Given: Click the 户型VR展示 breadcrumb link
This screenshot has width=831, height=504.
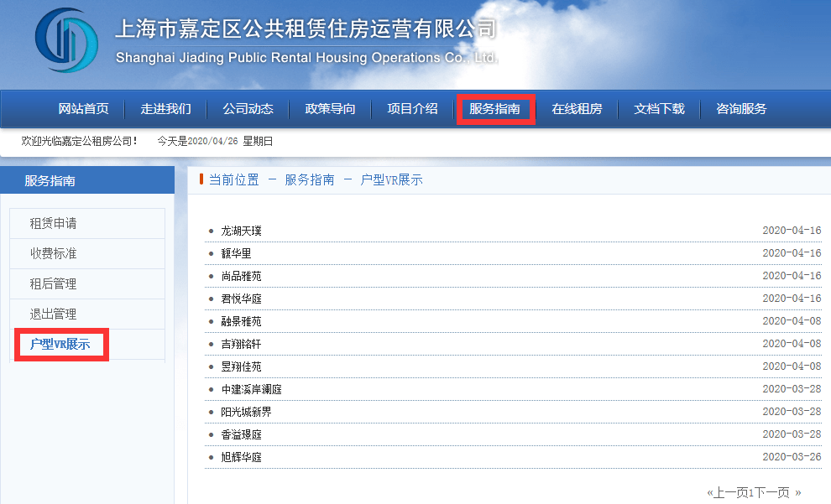Looking at the screenshot, I should pyautogui.click(x=391, y=180).
